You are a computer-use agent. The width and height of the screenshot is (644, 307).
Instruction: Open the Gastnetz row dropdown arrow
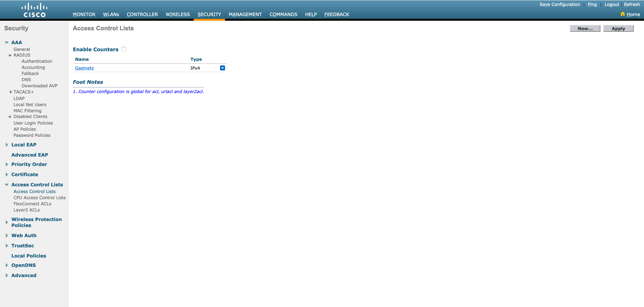[x=222, y=68]
